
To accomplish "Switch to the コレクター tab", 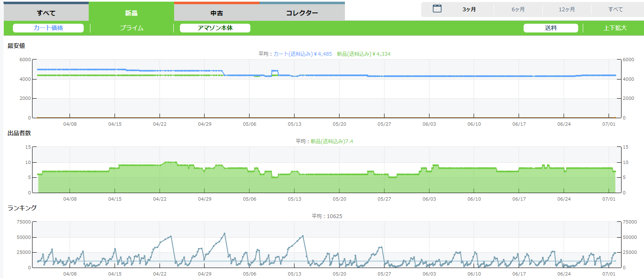I will click(302, 13).
